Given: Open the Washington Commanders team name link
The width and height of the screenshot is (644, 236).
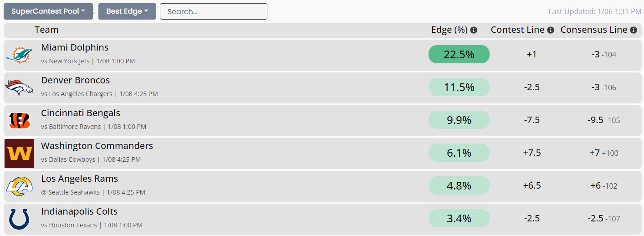Looking at the screenshot, I should tap(97, 146).
